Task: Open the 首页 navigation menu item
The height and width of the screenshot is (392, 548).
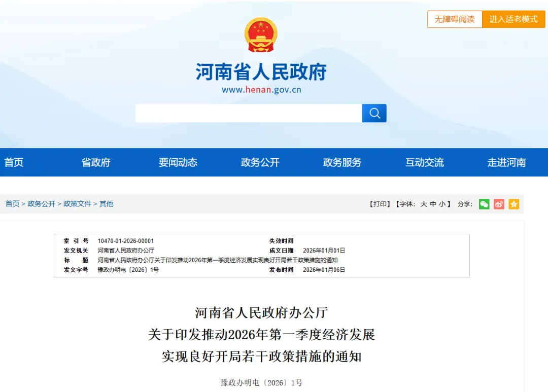Action: [x=14, y=162]
